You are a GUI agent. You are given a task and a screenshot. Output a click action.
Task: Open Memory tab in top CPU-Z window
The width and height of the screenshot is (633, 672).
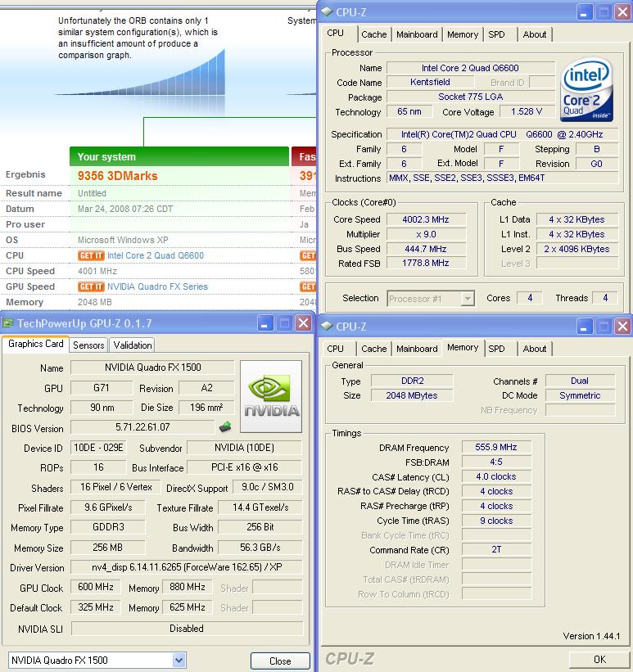(463, 34)
